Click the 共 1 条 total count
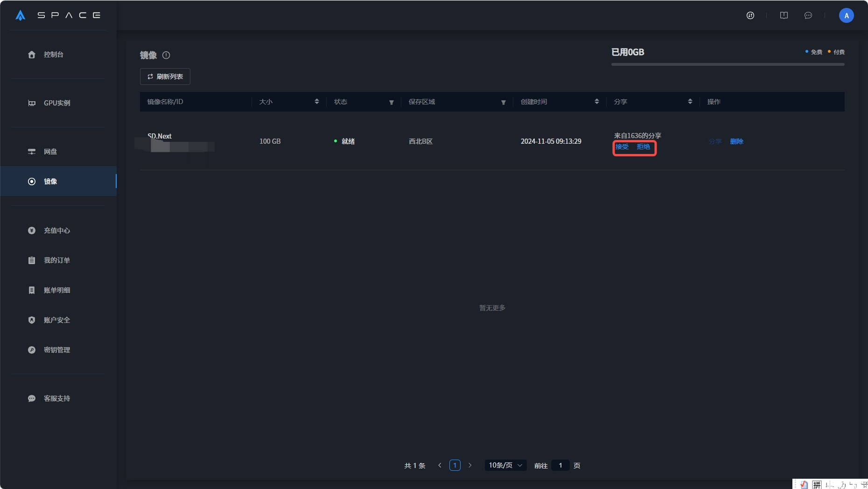The image size is (868, 489). click(415, 466)
